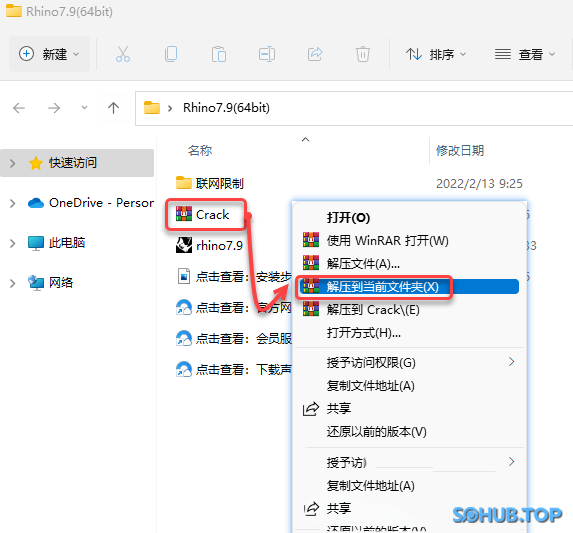Click date 2022/2/13 9:25 of 联网限制

tap(479, 183)
